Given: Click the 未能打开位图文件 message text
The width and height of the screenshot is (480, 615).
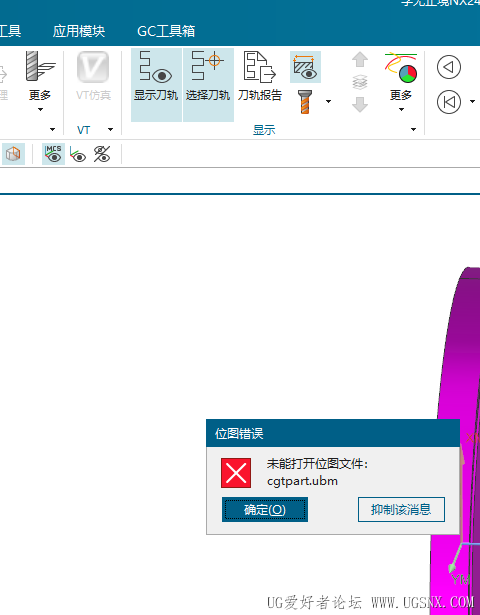Looking at the screenshot, I should [317, 464].
